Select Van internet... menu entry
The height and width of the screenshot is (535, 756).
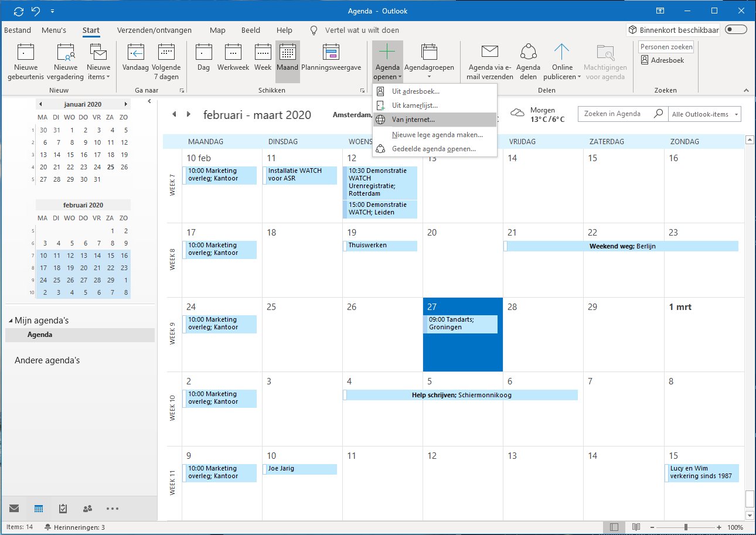pyautogui.click(x=435, y=120)
